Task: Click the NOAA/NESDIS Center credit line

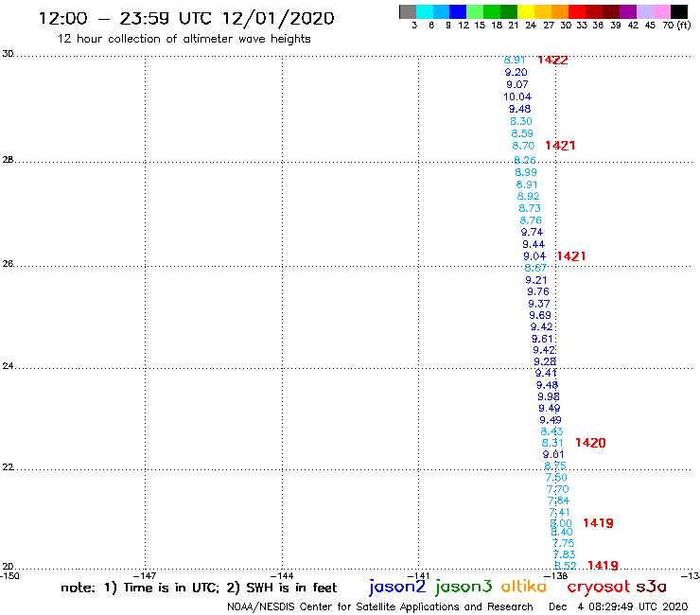Action: pyautogui.click(x=380, y=607)
